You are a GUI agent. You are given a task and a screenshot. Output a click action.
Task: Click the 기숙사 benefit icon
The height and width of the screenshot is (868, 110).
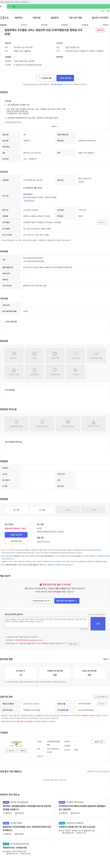coord(34,356)
